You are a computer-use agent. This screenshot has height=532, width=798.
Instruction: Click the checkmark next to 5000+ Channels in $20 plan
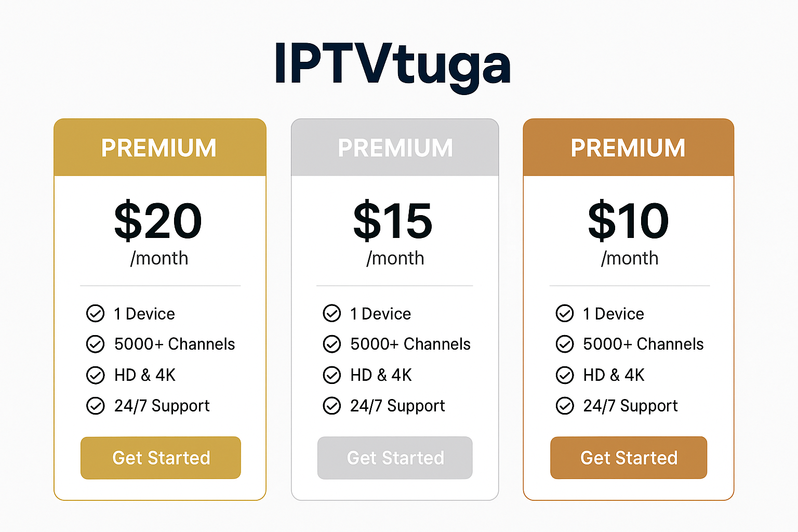[96, 344]
